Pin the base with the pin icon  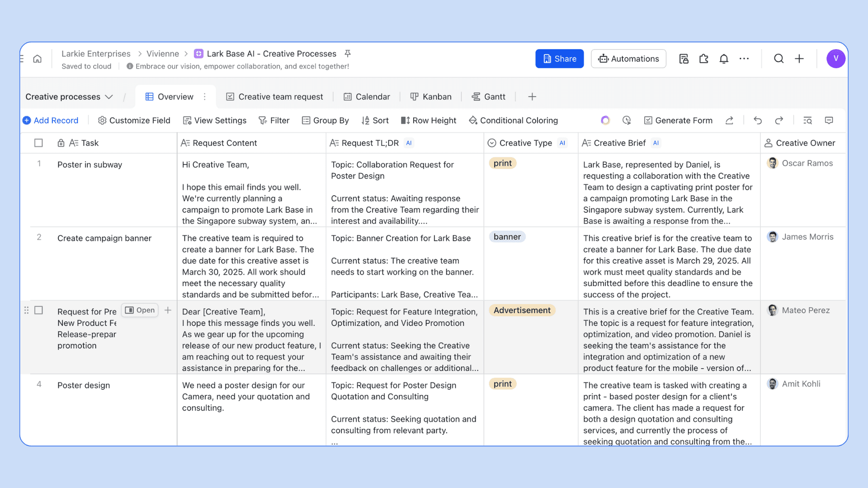(x=348, y=54)
